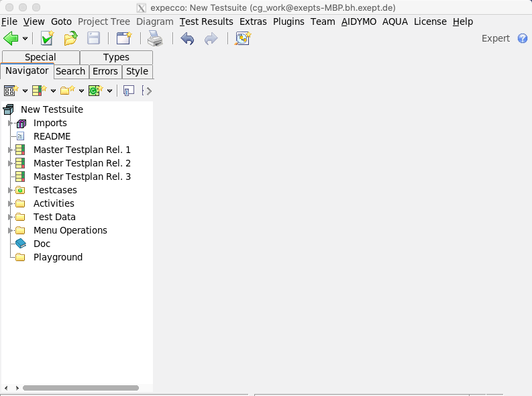Viewport: 532px width, 396px height.
Task: Click the green back arrow icon
Action: [x=11, y=39]
